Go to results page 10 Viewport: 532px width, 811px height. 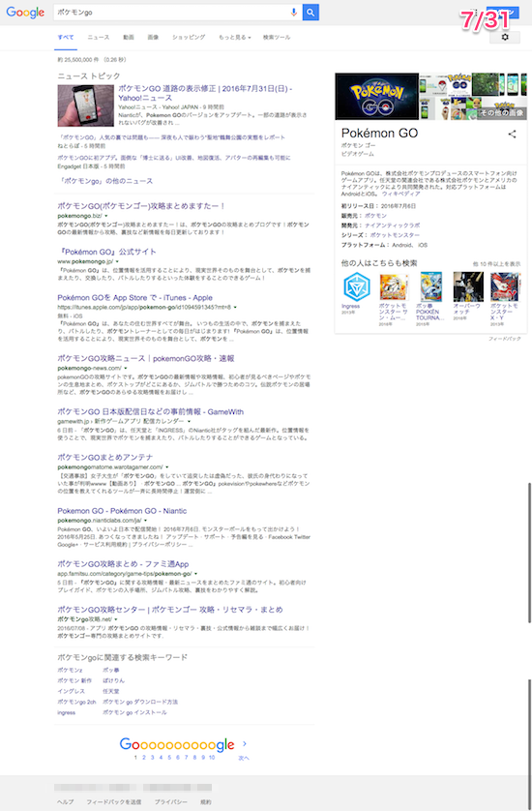pyautogui.click(x=212, y=757)
